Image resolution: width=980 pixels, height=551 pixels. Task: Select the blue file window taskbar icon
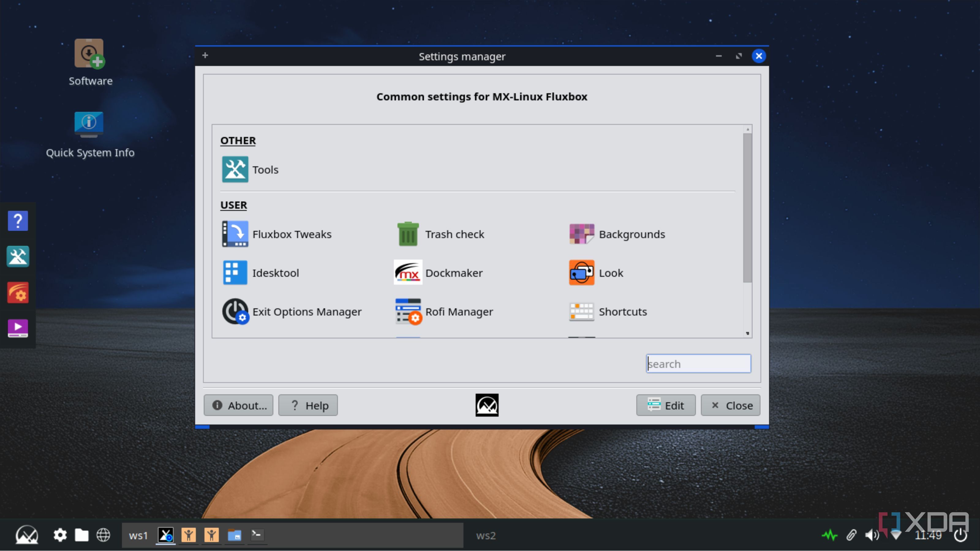pyautogui.click(x=234, y=535)
